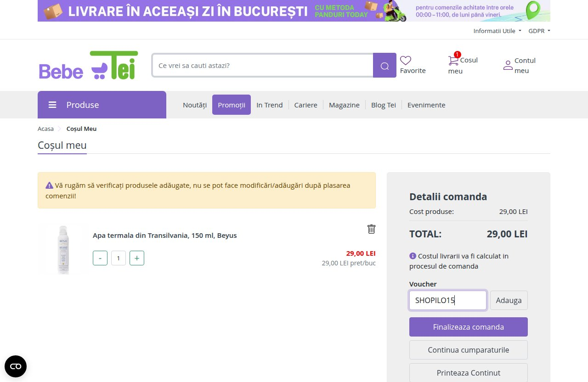This screenshot has height=382, width=588.
Task: Open the round accessibility widget icon
Action: coord(16,366)
